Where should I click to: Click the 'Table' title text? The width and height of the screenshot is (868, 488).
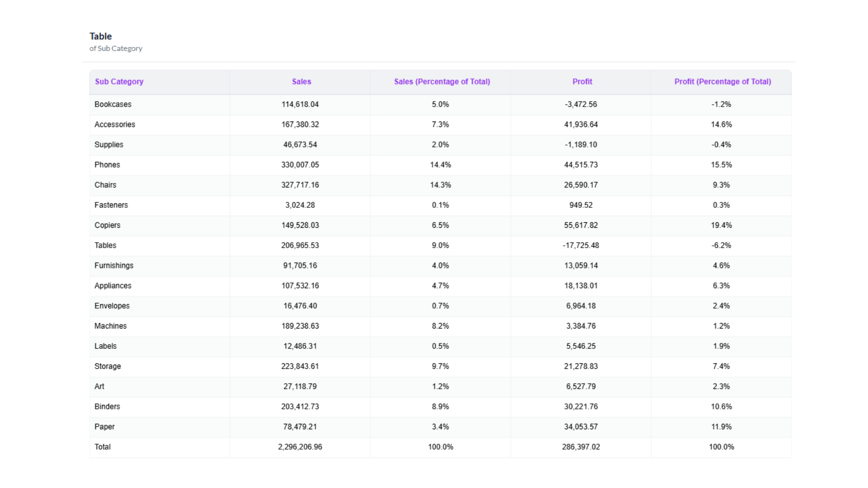coord(101,36)
